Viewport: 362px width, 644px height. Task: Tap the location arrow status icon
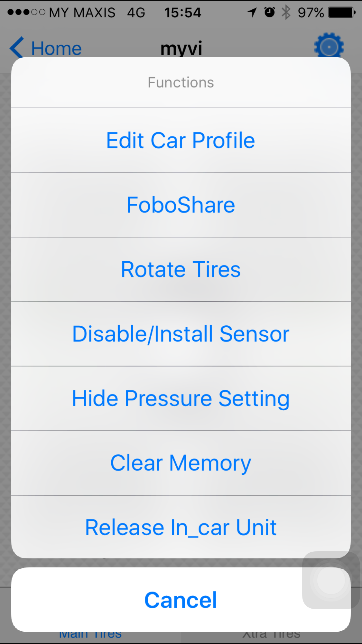click(x=252, y=13)
